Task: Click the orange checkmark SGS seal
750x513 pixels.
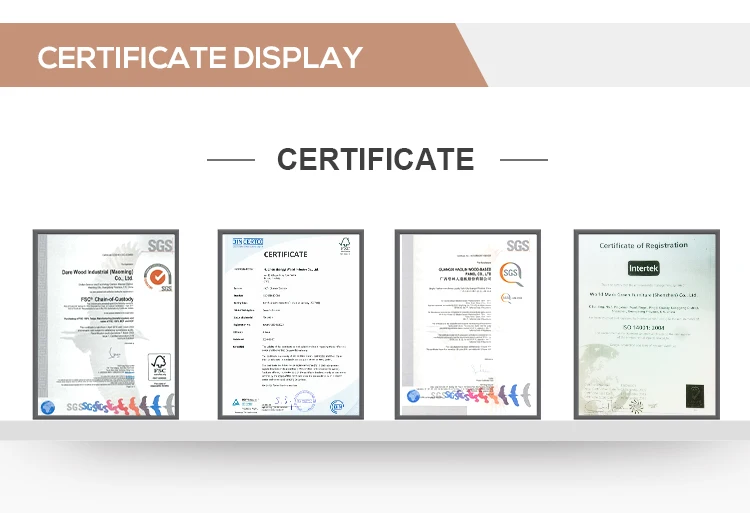Action: coord(158,277)
